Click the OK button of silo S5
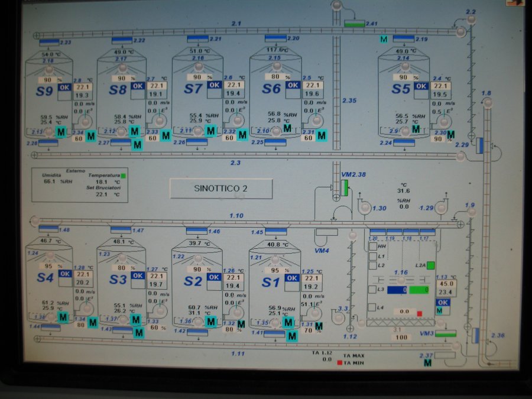This screenshot has height=399, width=532. pyautogui.click(x=421, y=86)
